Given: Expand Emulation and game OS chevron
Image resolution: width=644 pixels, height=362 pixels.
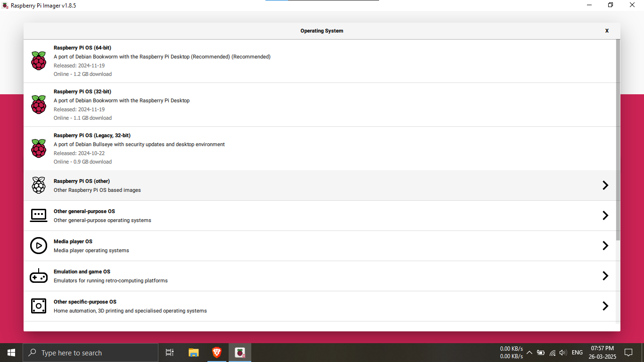Looking at the screenshot, I should click(605, 276).
